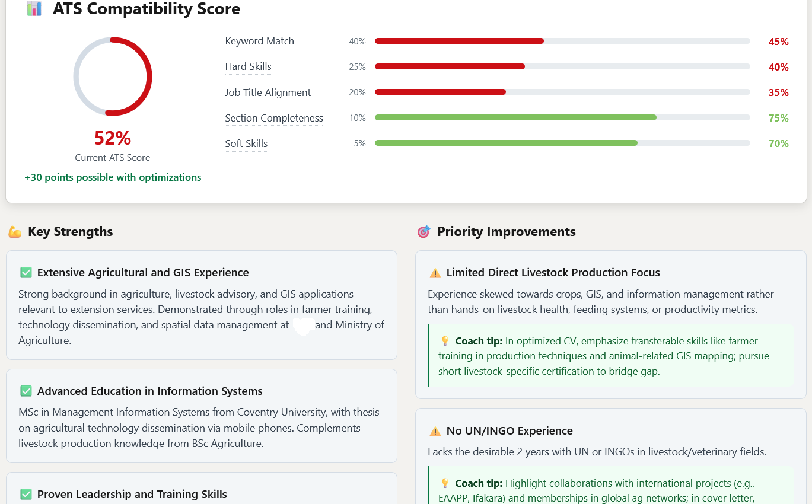Click the Hard Skills link

(x=248, y=66)
